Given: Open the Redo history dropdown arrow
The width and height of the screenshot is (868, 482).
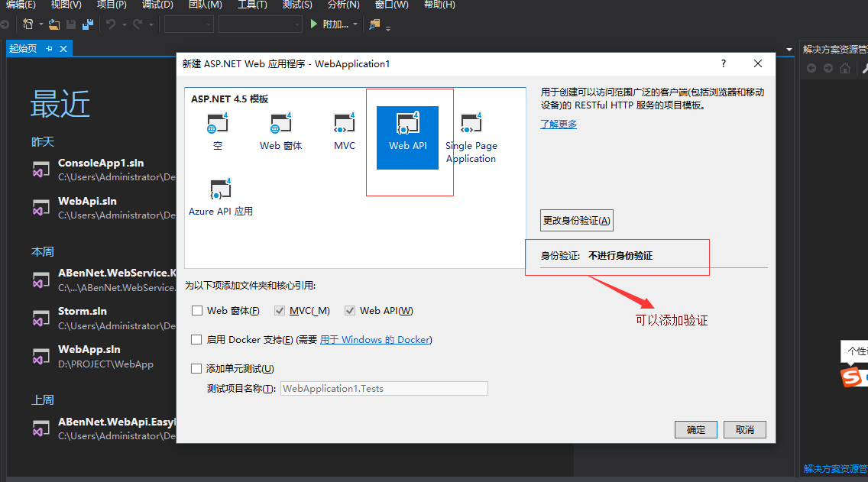Looking at the screenshot, I should [x=151, y=24].
